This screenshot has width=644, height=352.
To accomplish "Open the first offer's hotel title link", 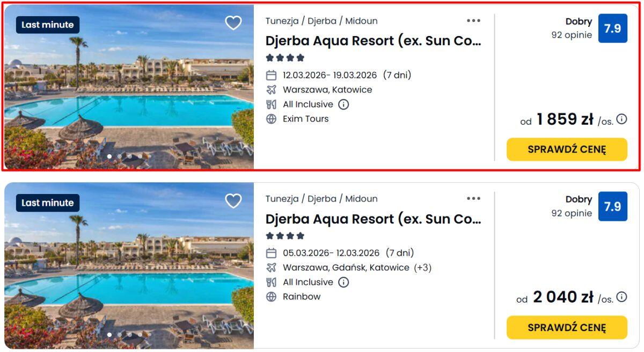I will 373,41.
